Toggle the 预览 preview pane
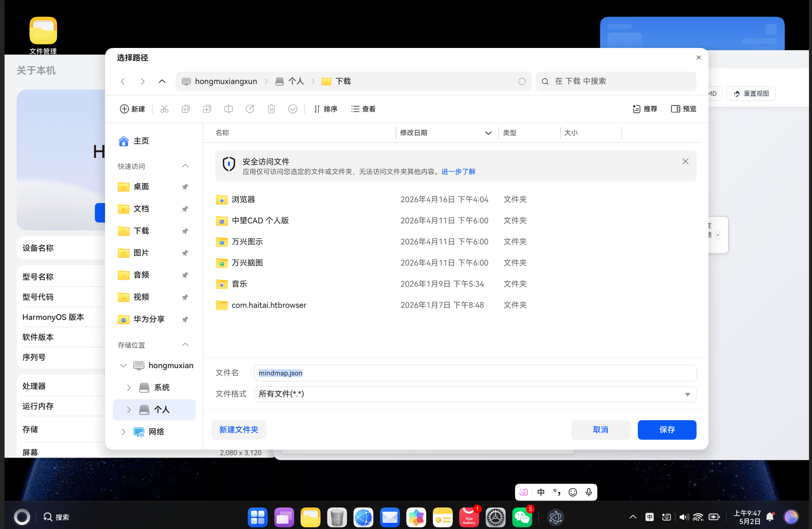The image size is (812, 529). 684,109
